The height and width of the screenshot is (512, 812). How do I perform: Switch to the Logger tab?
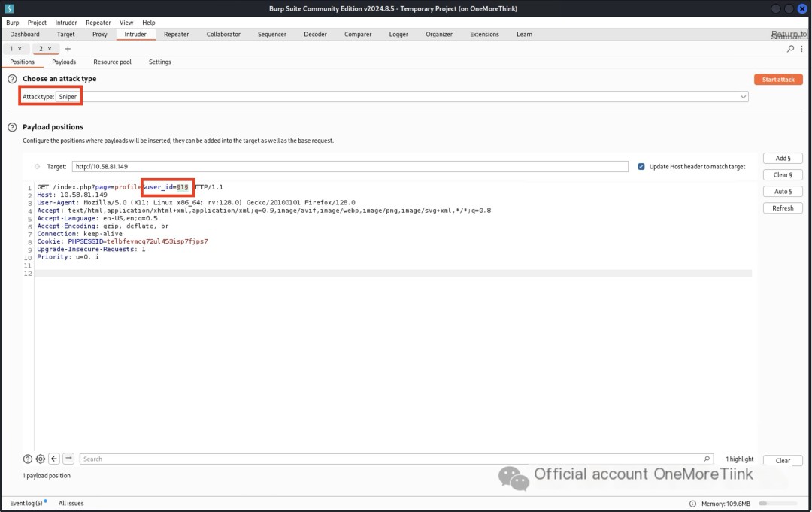(x=398, y=34)
